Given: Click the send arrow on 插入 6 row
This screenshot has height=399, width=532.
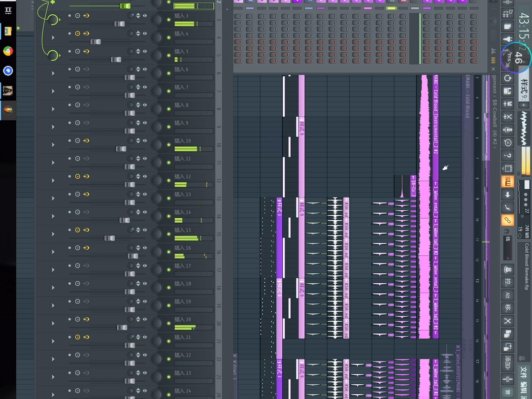Looking at the screenshot, I should point(53,73).
